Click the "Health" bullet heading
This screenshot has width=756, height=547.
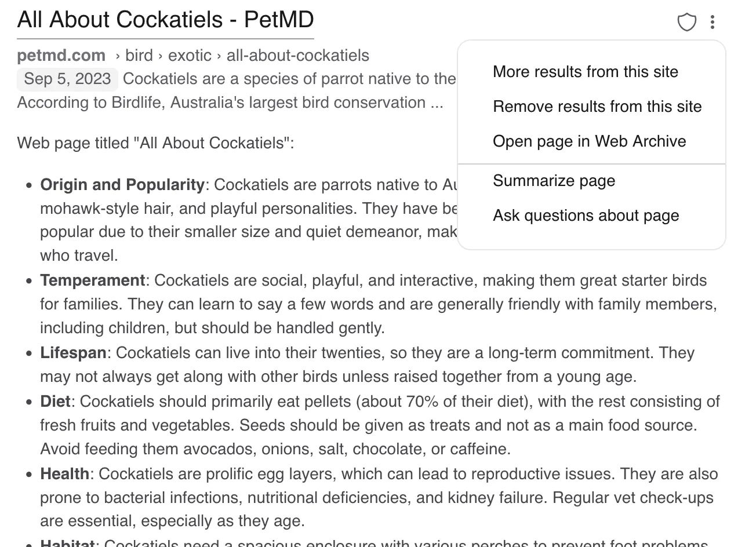(x=64, y=474)
